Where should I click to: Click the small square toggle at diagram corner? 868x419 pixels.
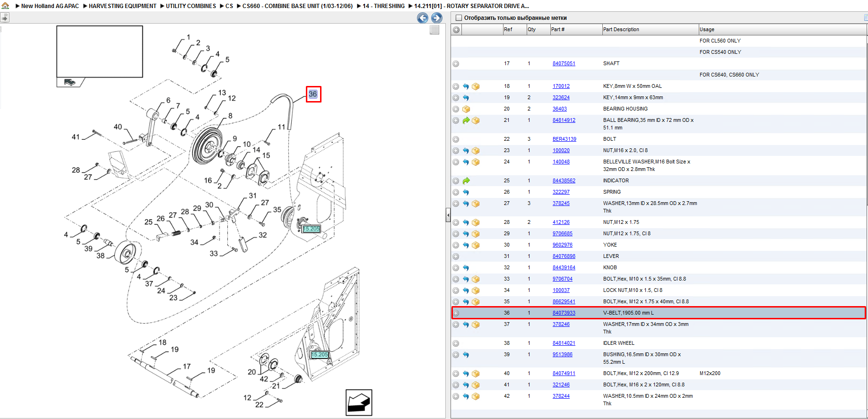tap(434, 30)
